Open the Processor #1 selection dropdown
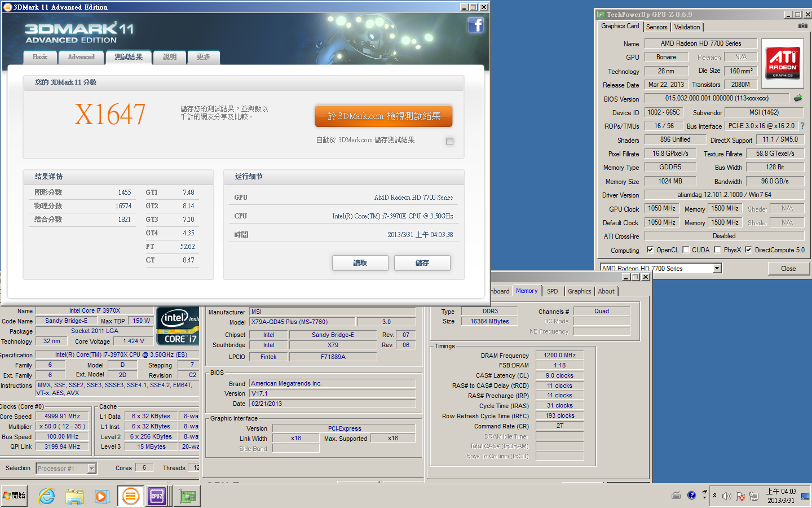The height and width of the screenshot is (508, 812). coord(91,468)
